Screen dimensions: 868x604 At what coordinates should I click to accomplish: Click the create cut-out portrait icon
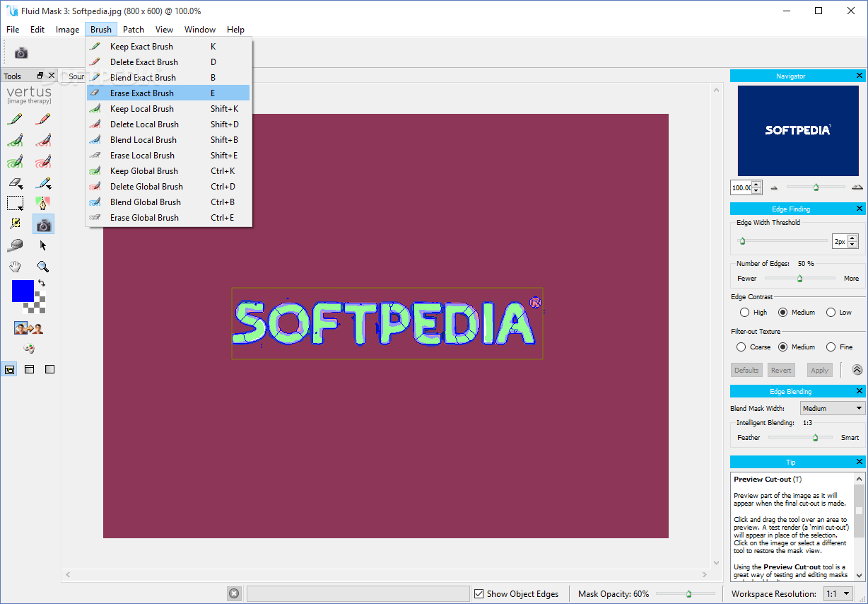point(28,328)
